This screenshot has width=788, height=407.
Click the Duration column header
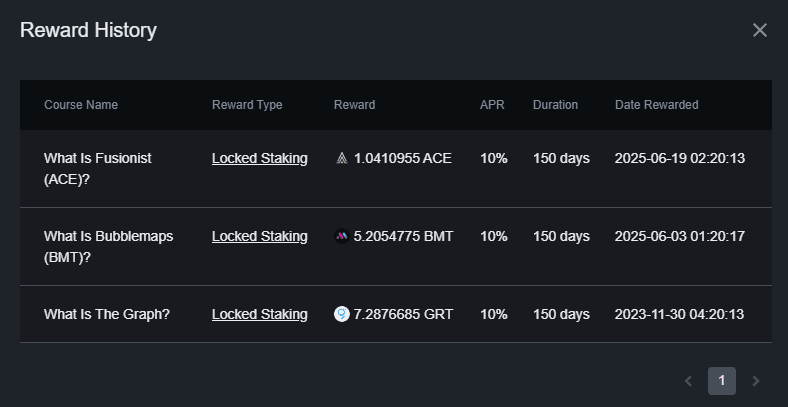coord(555,105)
